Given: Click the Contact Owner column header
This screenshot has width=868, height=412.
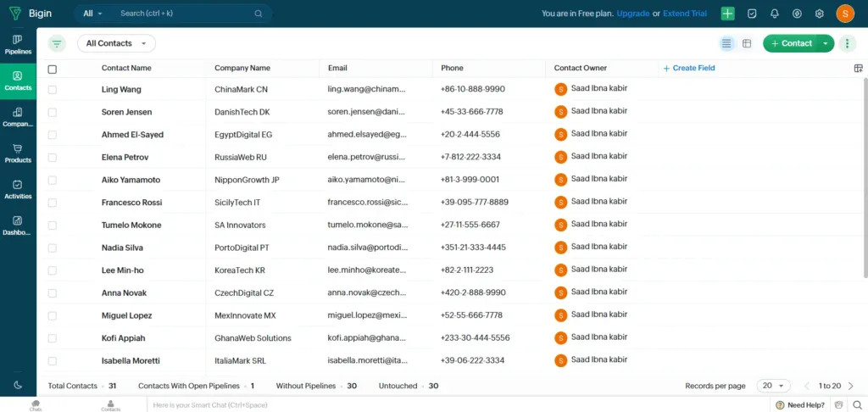Looking at the screenshot, I should click(x=580, y=68).
